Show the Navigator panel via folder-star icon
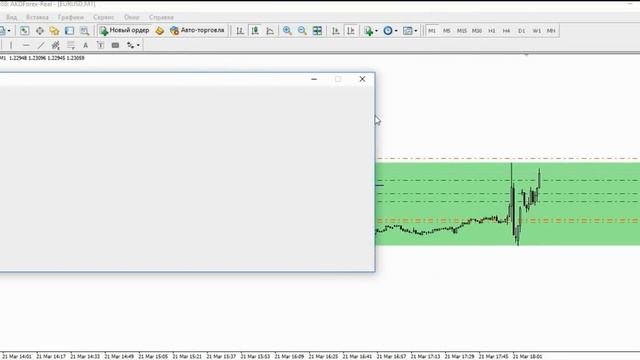Image resolution: width=640 pixels, height=360 pixels. point(54,31)
